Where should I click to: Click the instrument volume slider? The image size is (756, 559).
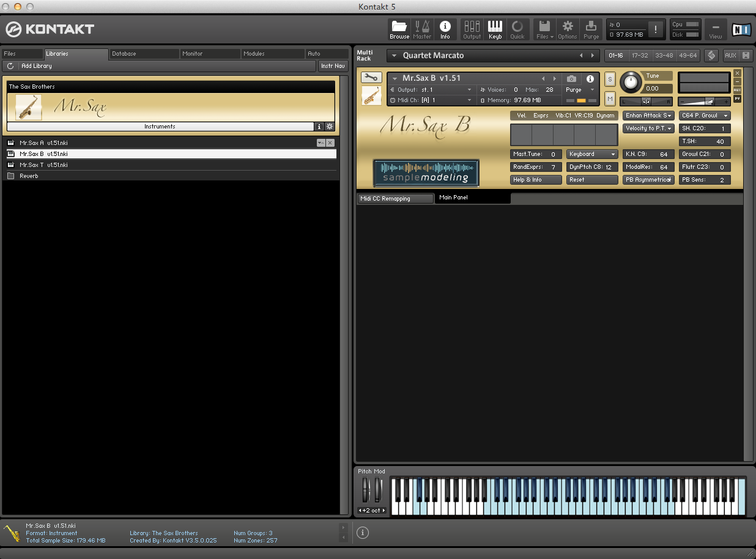704,102
